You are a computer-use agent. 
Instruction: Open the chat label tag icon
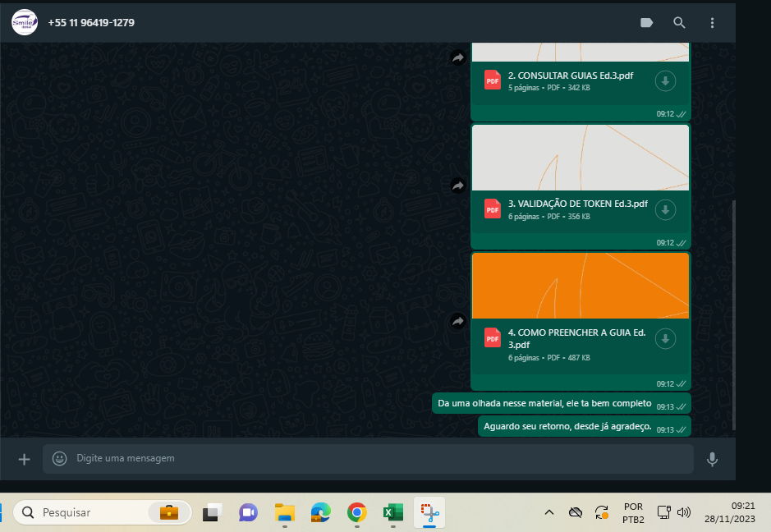pyautogui.click(x=646, y=23)
